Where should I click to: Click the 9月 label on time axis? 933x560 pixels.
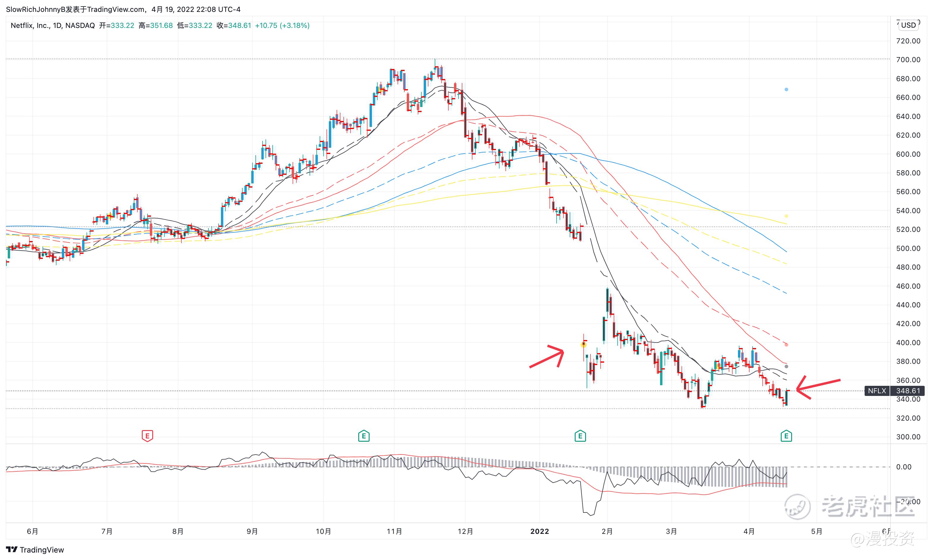point(252,531)
